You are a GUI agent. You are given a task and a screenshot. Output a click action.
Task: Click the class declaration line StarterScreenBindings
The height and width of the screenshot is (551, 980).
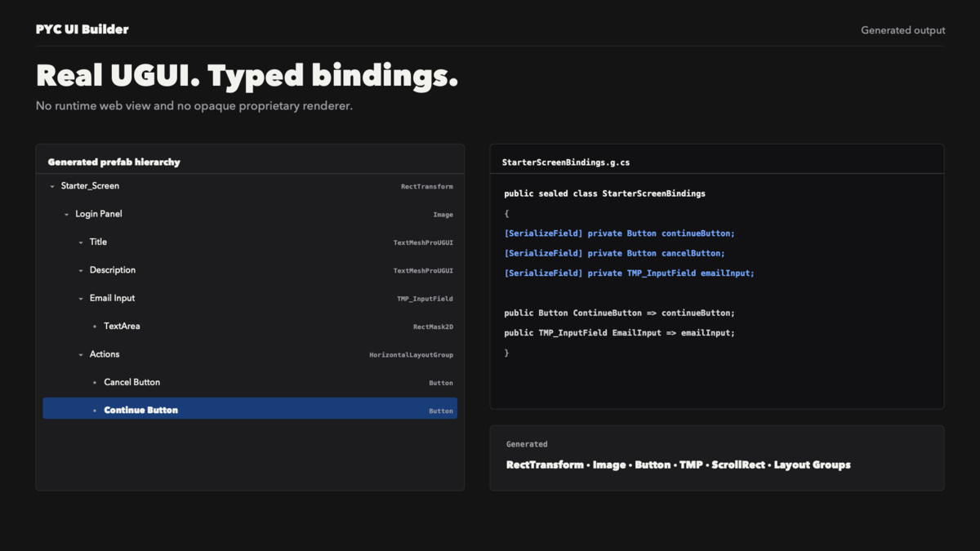tap(605, 193)
